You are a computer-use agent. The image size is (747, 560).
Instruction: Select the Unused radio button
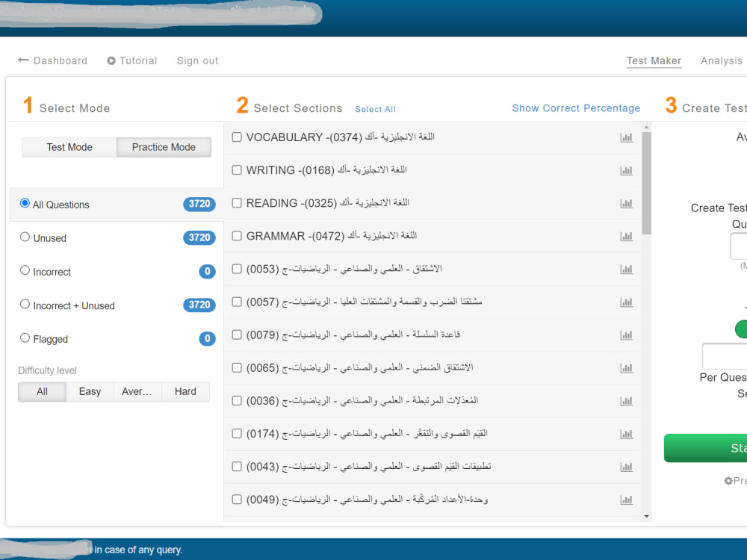(25, 237)
